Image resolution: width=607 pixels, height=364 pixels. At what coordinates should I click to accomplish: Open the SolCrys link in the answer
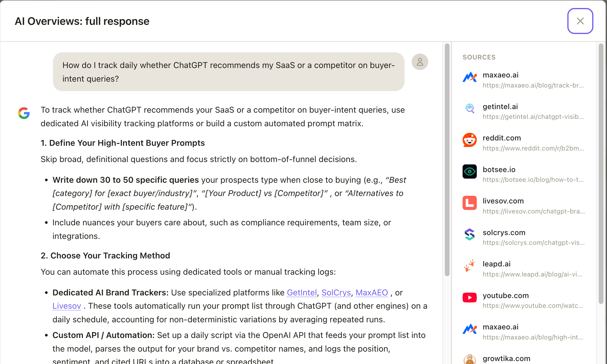coord(336,292)
